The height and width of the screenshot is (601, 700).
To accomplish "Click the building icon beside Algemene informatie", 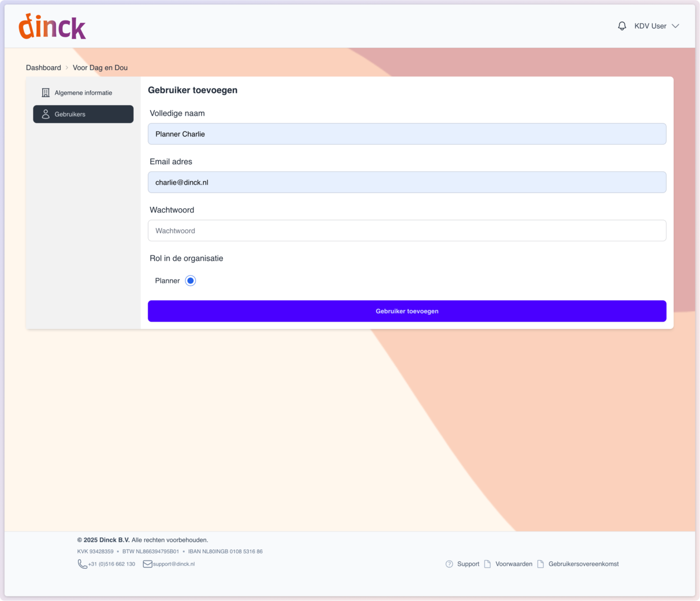I will pos(46,93).
